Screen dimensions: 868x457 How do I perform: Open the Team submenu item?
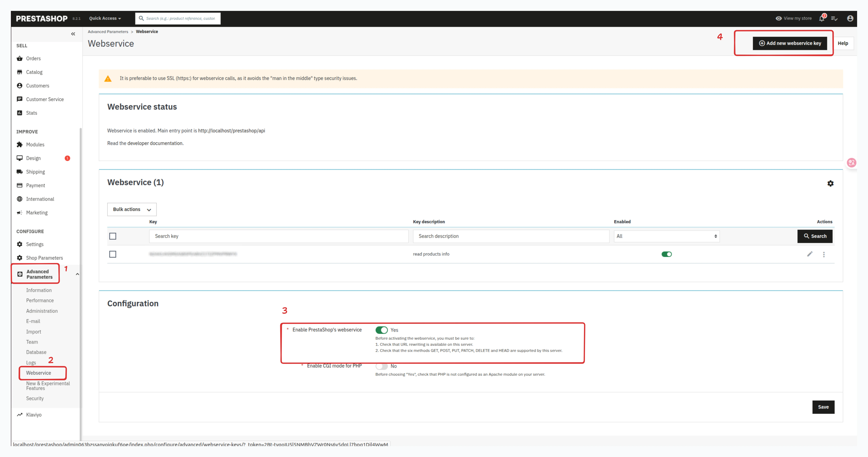tap(32, 342)
